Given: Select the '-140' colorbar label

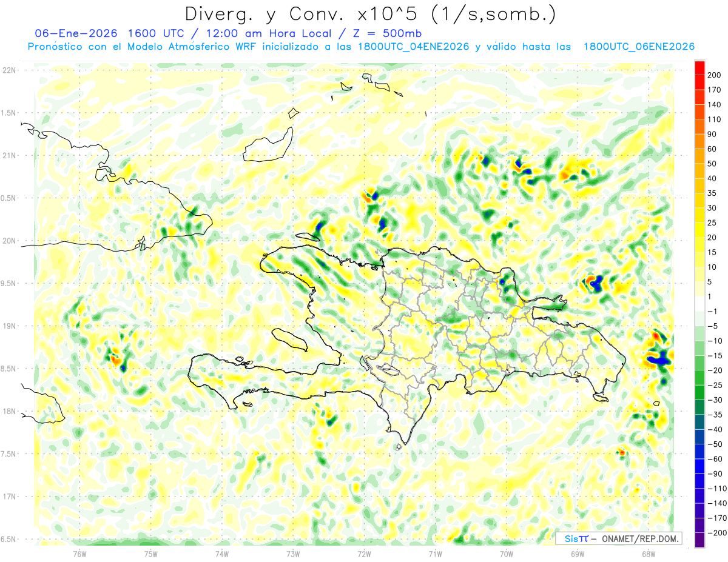Looking at the screenshot, I should 718,503.
